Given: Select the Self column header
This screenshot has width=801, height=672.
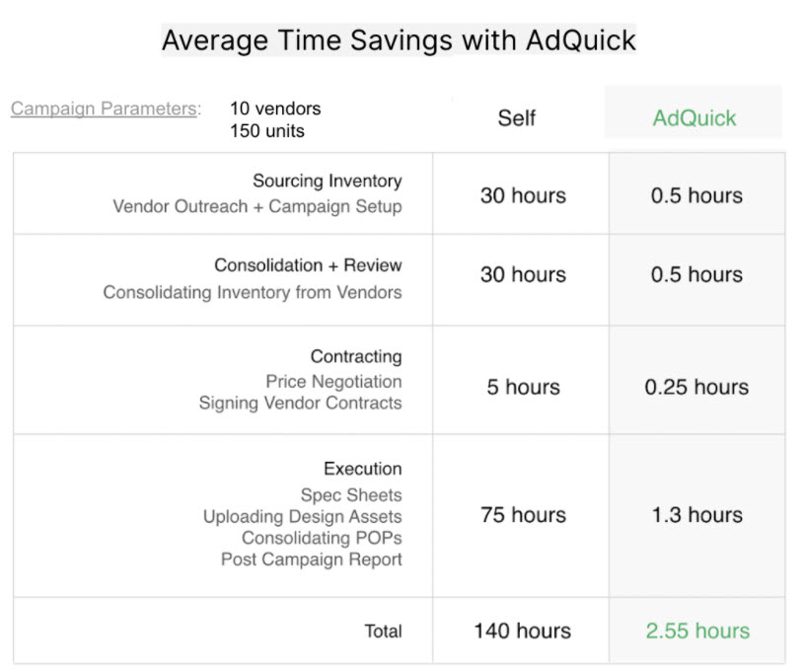Looking at the screenshot, I should tap(516, 118).
